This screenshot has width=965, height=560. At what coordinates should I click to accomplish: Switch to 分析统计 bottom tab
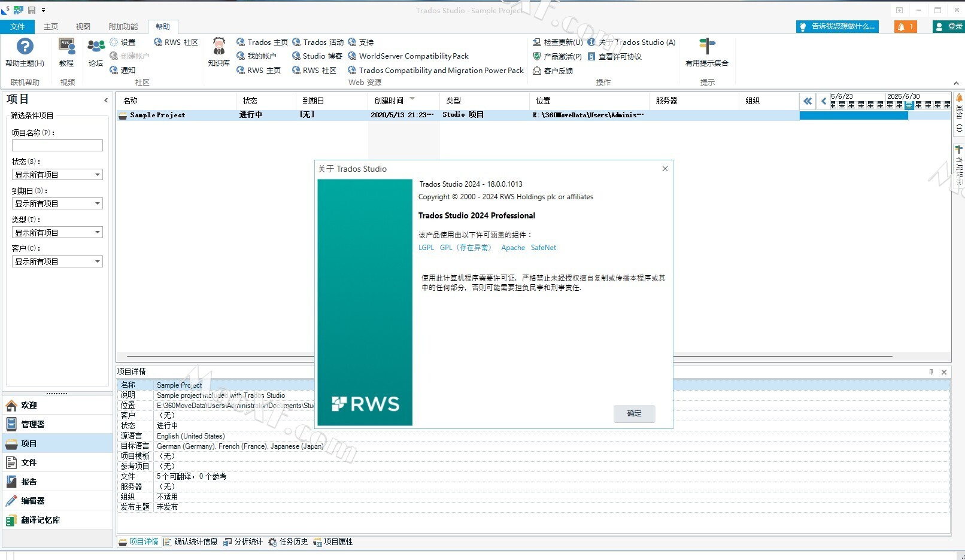click(243, 541)
